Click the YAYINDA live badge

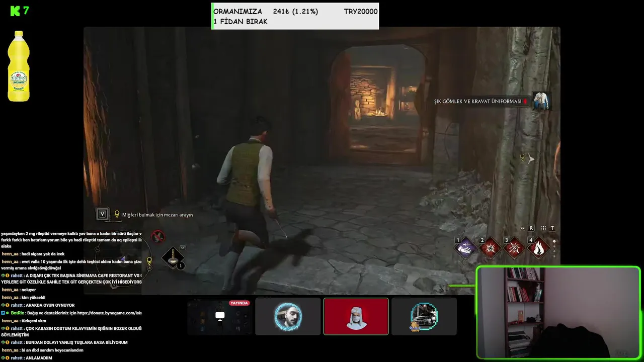pos(239,303)
